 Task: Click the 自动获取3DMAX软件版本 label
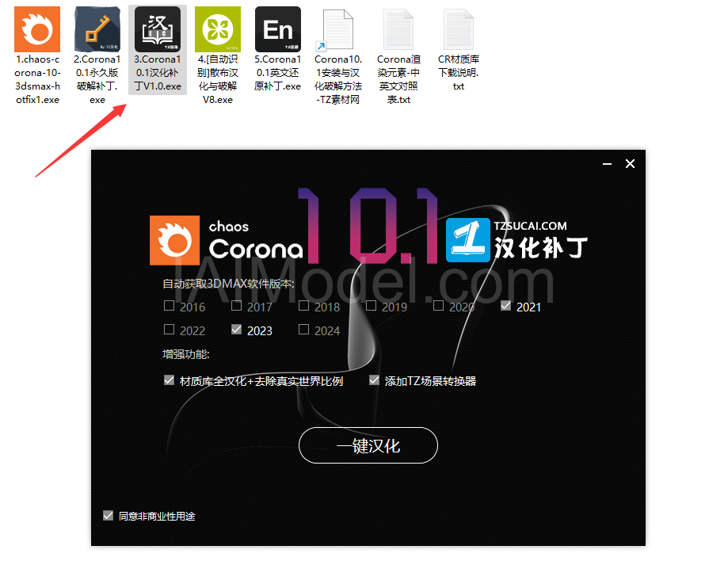[x=228, y=284]
